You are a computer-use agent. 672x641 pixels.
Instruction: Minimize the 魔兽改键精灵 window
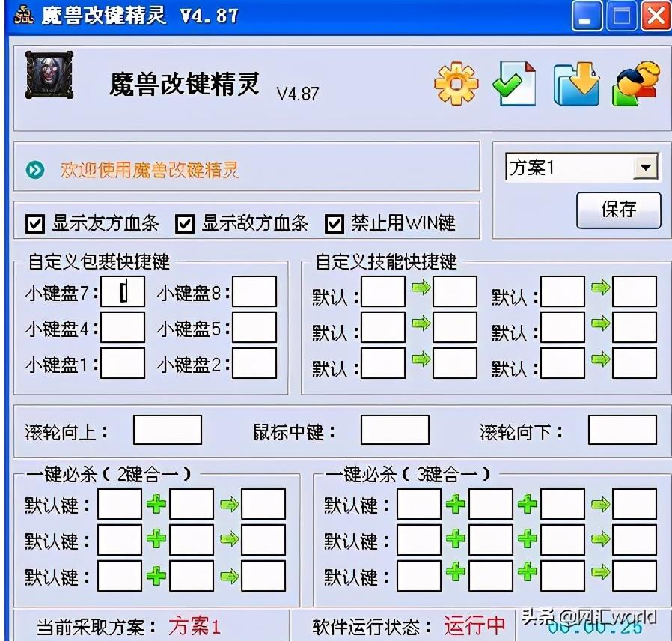[586, 16]
